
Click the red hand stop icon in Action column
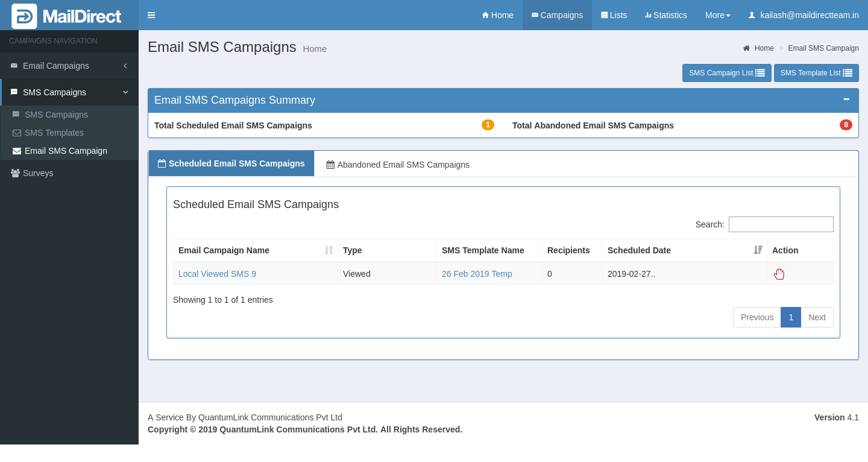(x=779, y=274)
